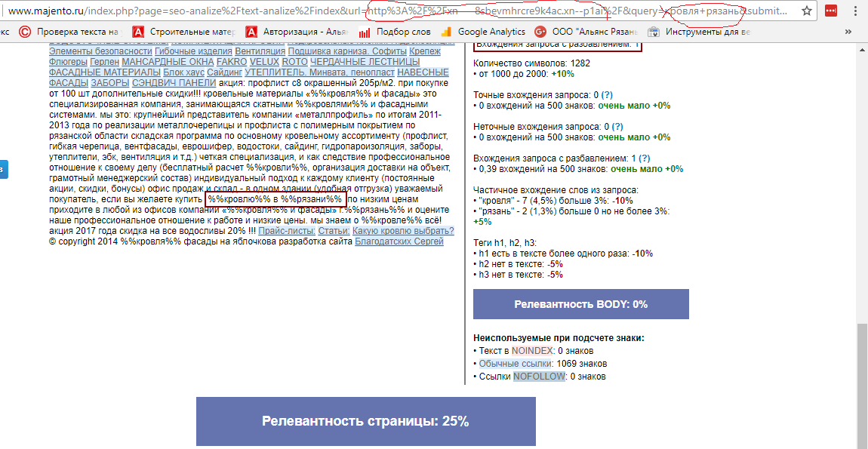The width and height of the screenshot is (868, 449).
Task: Click the bookmark star in address bar
Action: [x=808, y=11]
